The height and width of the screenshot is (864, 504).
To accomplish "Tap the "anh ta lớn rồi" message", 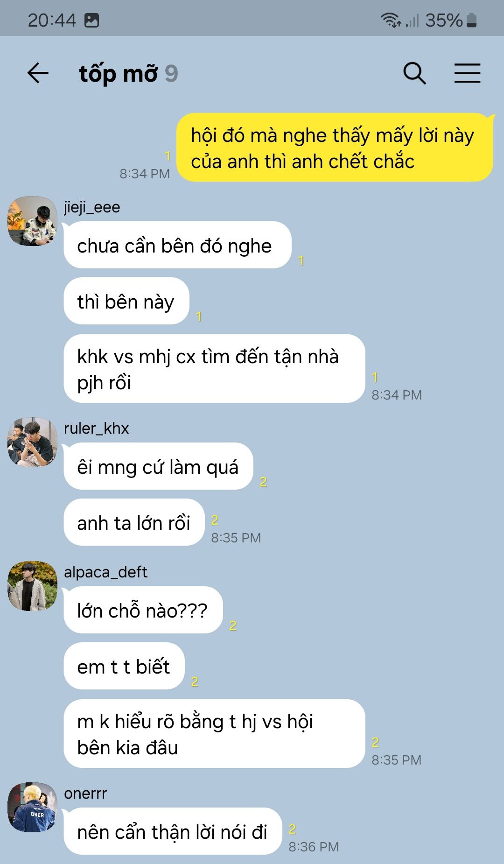I will pos(134,522).
